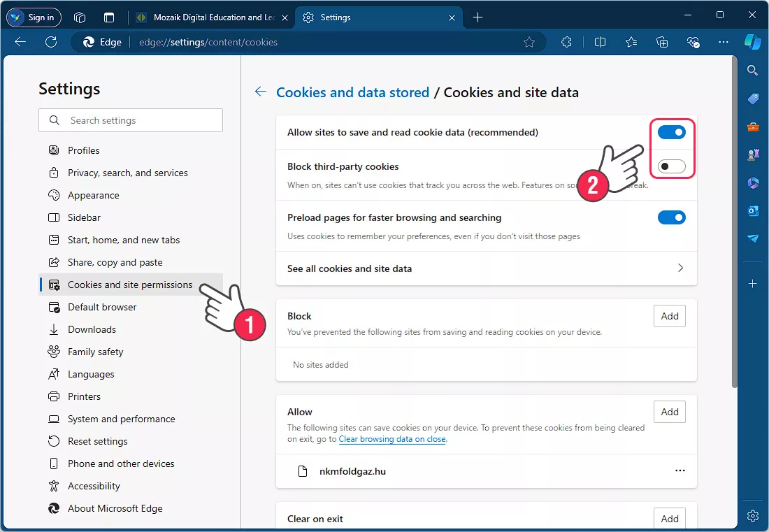Open the Favorites star list icon
Image resolution: width=769 pixels, height=532 pixels.
pos(631,42)
